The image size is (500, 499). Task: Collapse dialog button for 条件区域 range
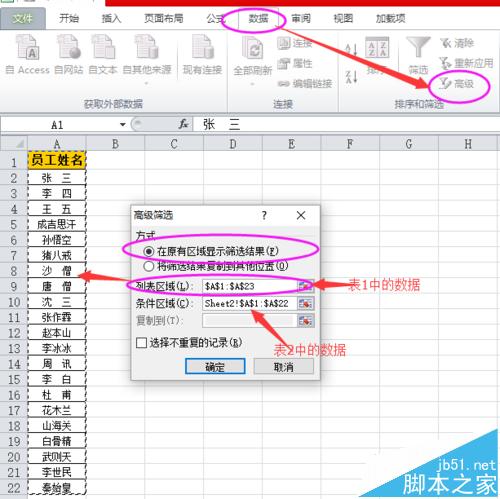point(305,303)
